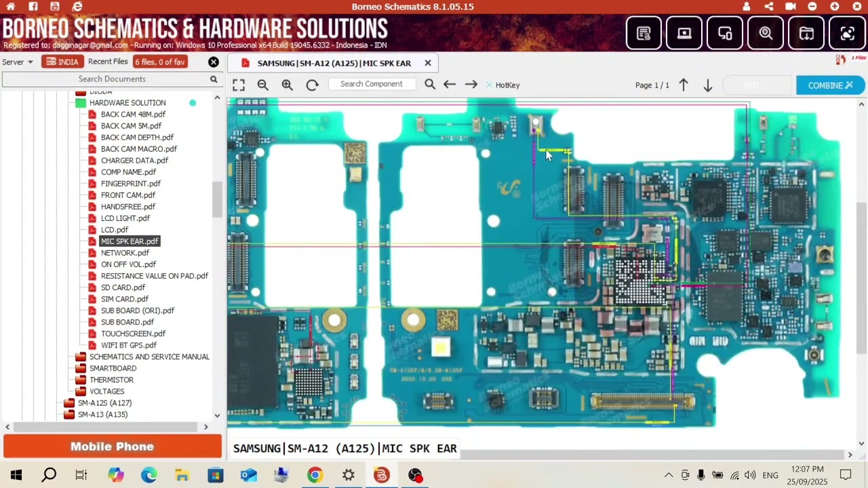Expand the SCHEMATICS AND SERVICE MANUAL folder
The width and height of the screenshot is (868, 488).
149,357
